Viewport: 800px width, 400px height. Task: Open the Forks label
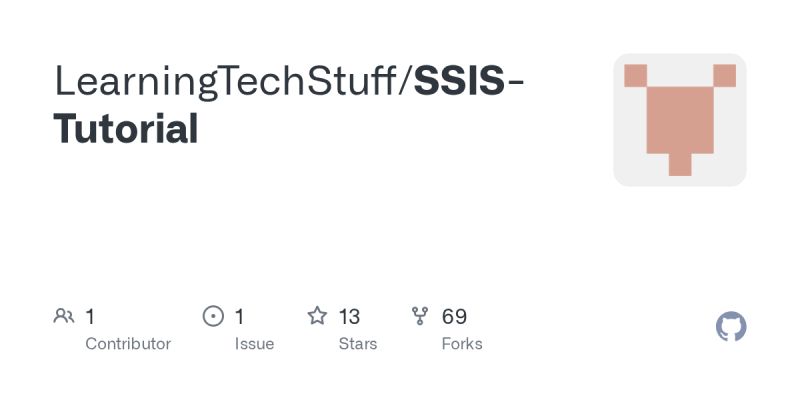462,344
